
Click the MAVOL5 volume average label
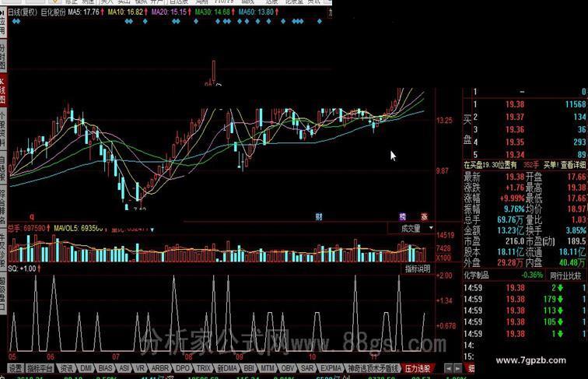(x=78, y=228)
